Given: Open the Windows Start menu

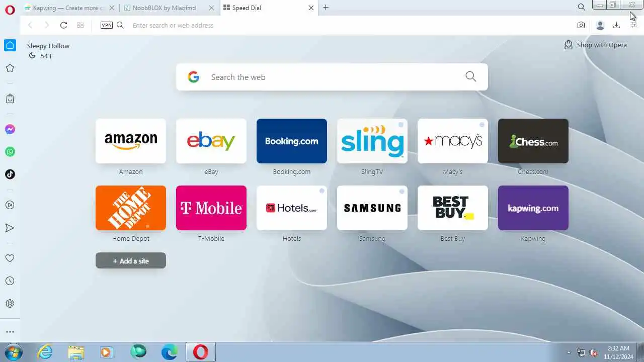Looking at the screenshot, I should point(13,352).
